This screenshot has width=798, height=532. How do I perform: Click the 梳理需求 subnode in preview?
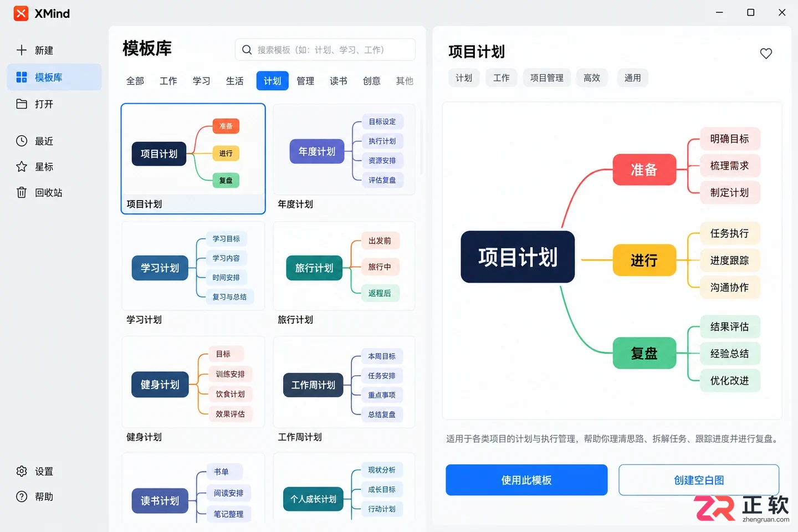tap(730, 166)
